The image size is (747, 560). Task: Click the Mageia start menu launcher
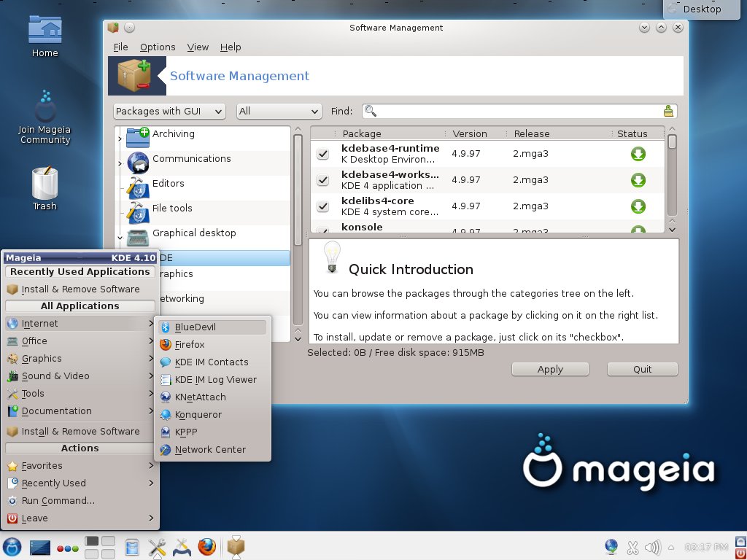point(12,547)
